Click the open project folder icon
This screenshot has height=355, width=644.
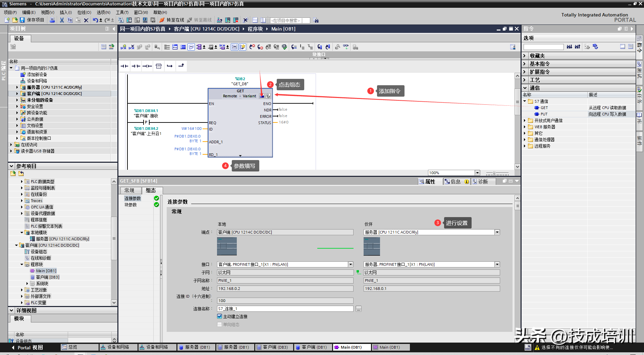[x=15, y=20]
